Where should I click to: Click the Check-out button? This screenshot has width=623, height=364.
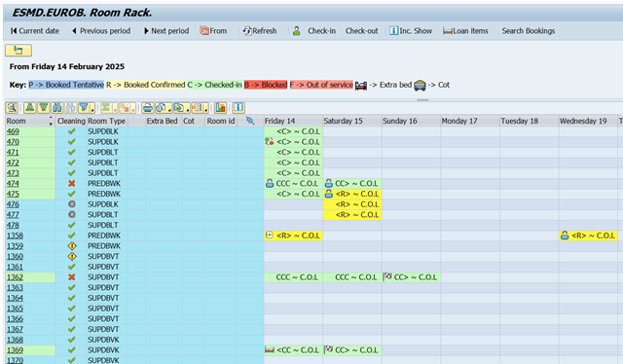[361, 31]
